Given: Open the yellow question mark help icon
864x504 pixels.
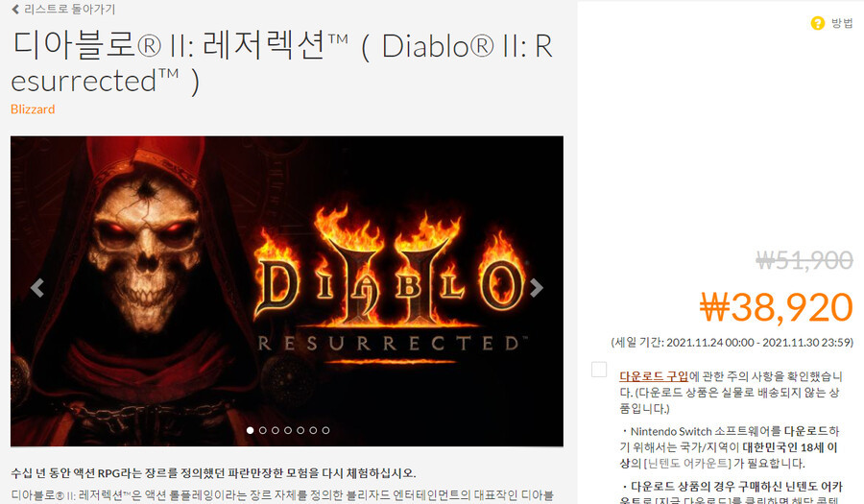Looking at the screenshot, I should (817, 23).
